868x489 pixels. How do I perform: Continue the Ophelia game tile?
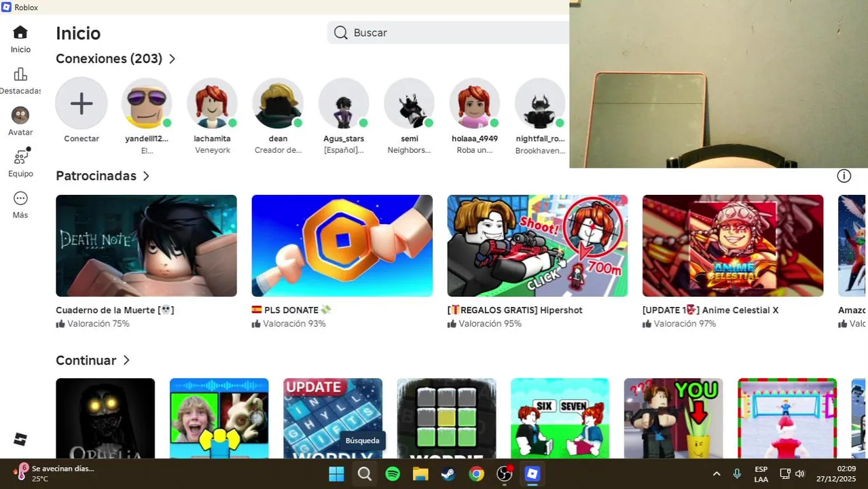[x=105, y=418]
